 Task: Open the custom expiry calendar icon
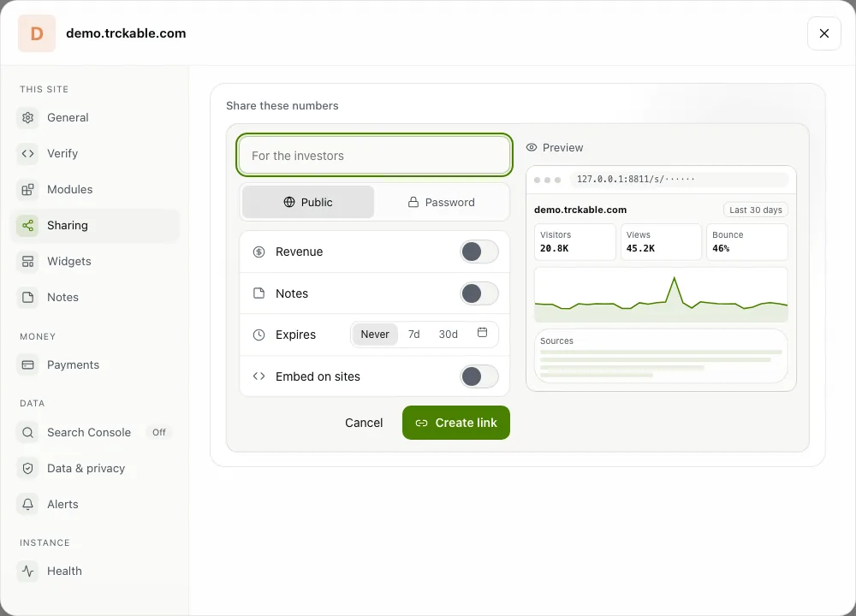[482, 332]
